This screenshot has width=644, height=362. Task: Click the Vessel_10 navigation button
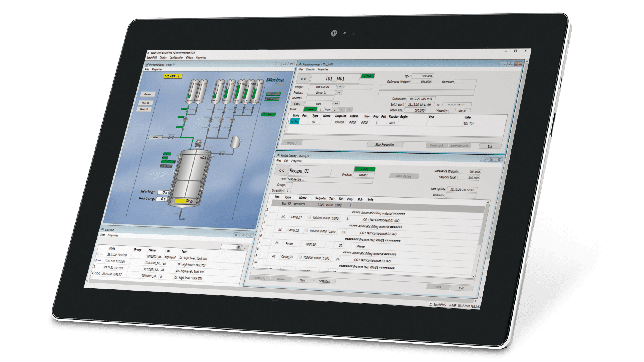144,109
